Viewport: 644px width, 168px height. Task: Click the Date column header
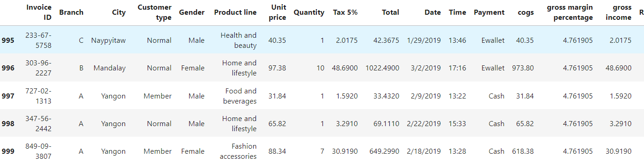click(x=433, y=12)
